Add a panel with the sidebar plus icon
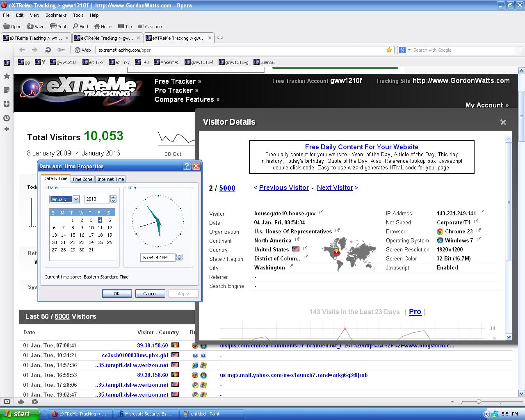The image size is (525, 420). (7, 129)
